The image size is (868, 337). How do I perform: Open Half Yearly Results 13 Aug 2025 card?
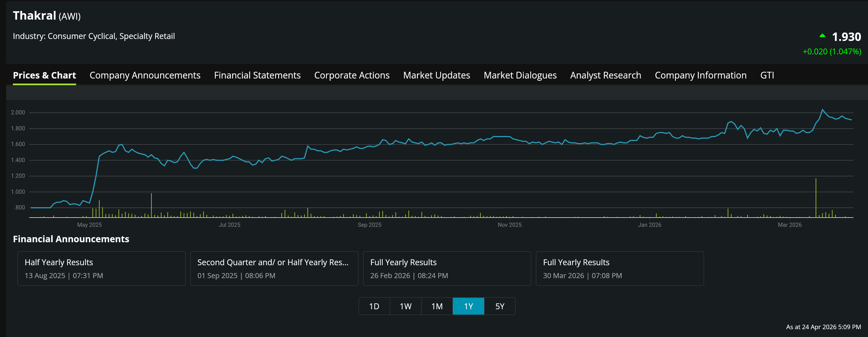[x=102, y=268]
